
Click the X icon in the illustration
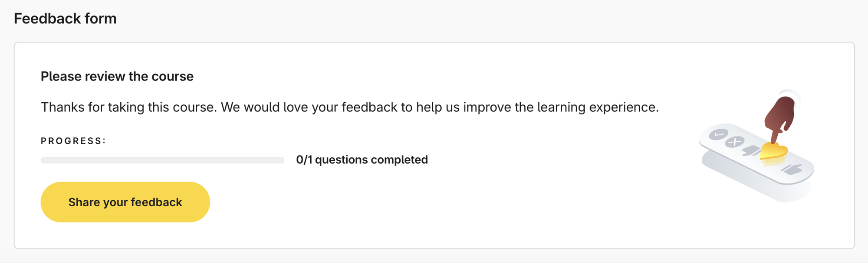pyautogui.click(x=735, y=142)
